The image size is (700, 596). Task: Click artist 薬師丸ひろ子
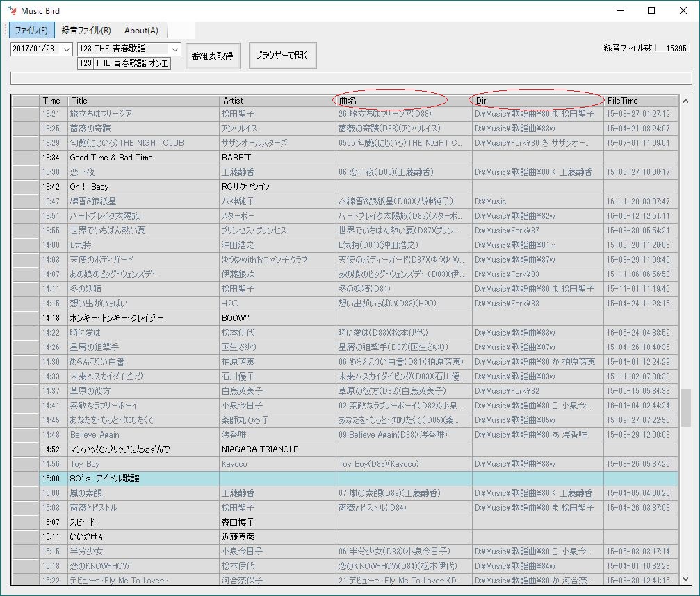click(x=245, y=420)
